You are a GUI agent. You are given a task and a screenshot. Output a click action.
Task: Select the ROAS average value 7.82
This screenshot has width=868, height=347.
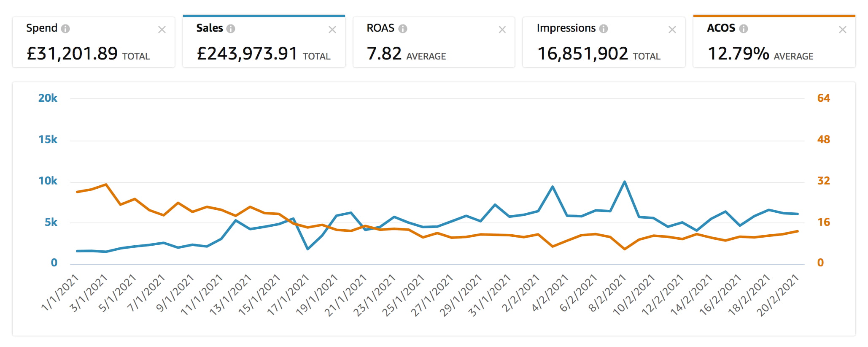384,54
